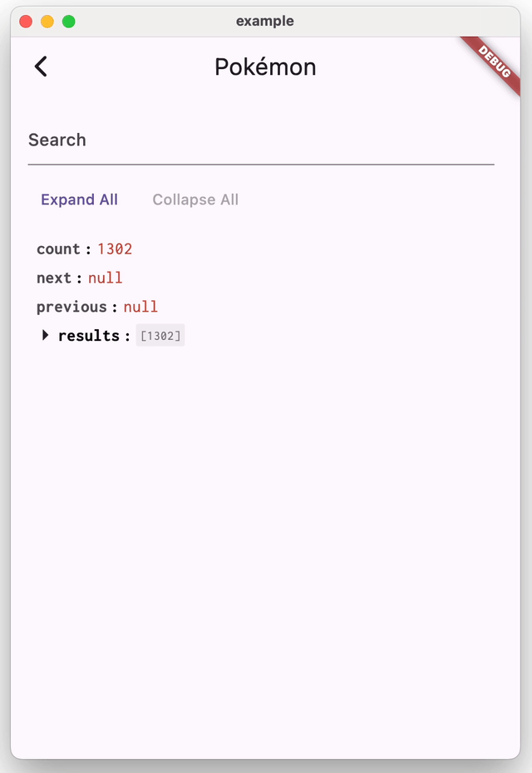Select the next key

pyautogui.click(x=54, y=278)
